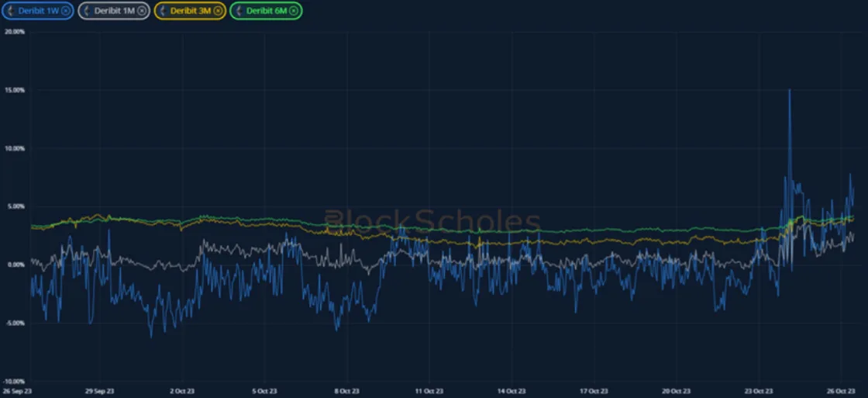Click the 0.00% y-axis label
The height and width of the screenshot is (398, 868).
click(x=15, y=265)
